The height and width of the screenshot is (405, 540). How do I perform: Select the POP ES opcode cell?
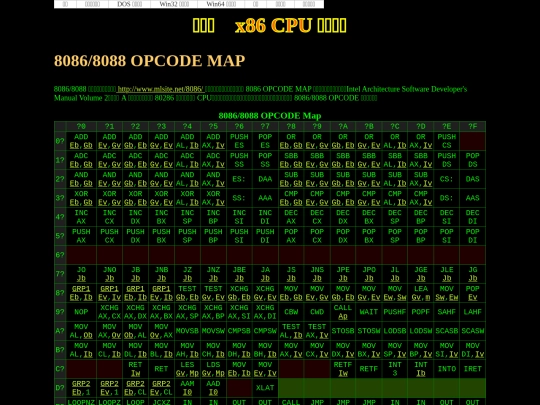(265, 141)
